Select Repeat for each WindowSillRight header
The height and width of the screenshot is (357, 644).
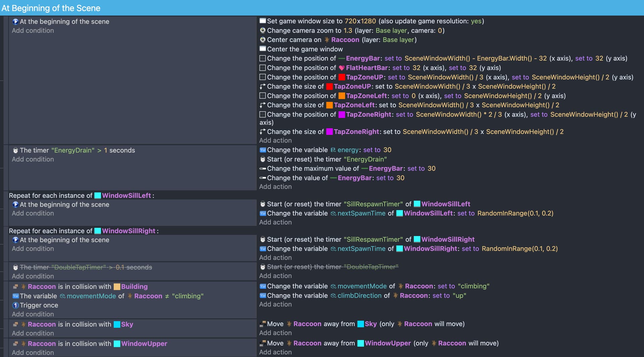pyautogui.click(x=84, y=231)
